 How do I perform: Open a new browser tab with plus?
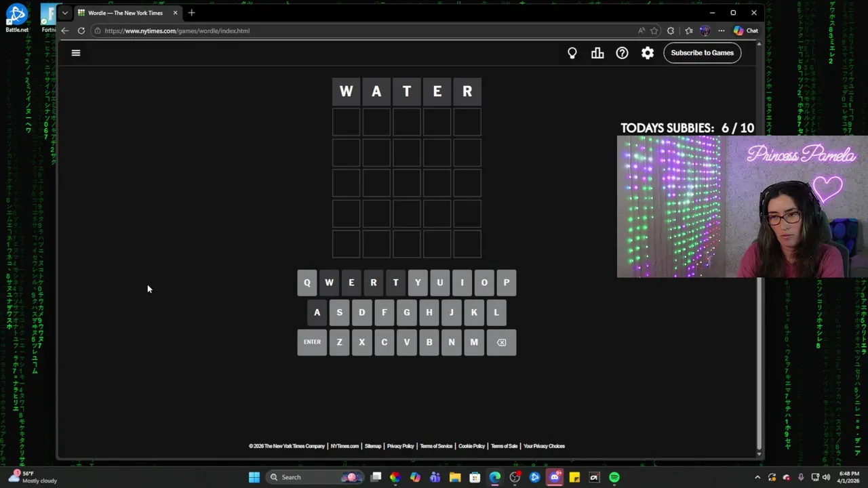pos(191,13)
